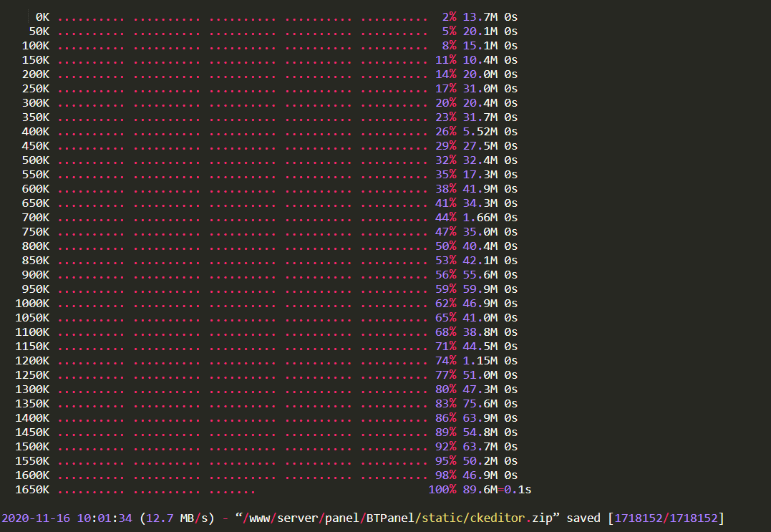Select the 50.2M speed value
Viewport: 771px width, 532px height.
[x=480, y=460]
